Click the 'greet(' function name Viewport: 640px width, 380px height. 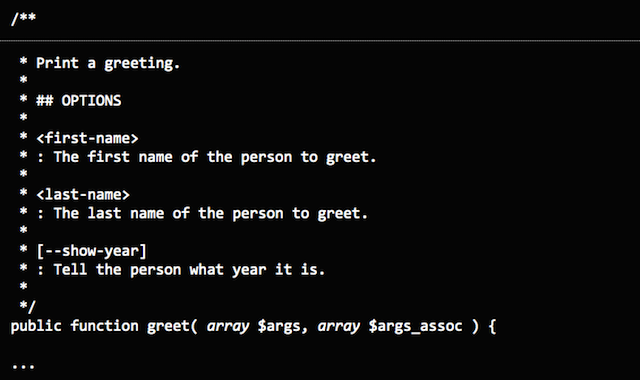point(172,327)
